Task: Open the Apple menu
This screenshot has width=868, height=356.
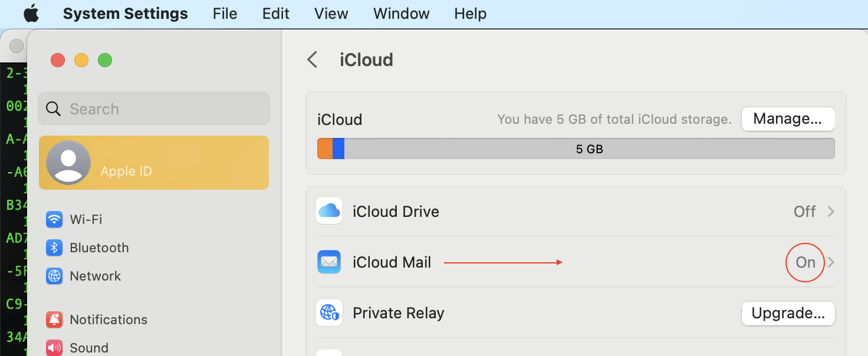Action: [31, 14]
